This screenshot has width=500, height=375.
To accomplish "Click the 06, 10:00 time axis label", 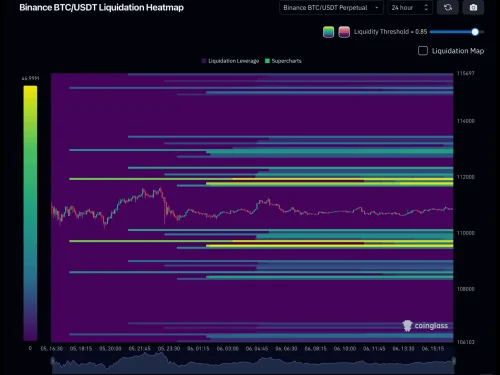I will [x=345, y=349].
